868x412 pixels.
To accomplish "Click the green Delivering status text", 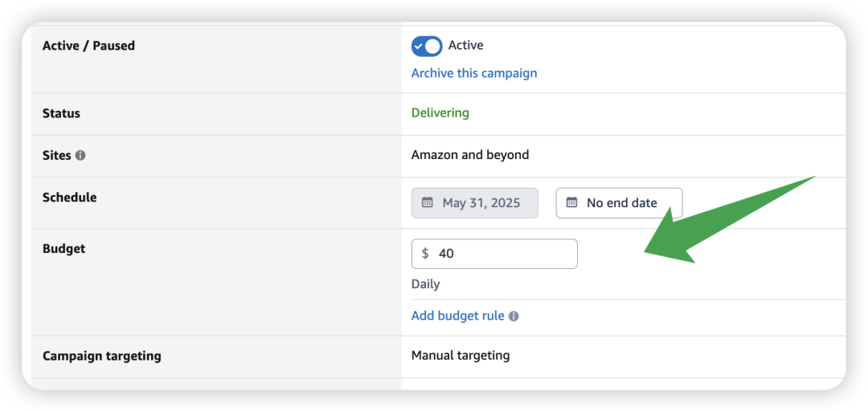I will 440,113.
